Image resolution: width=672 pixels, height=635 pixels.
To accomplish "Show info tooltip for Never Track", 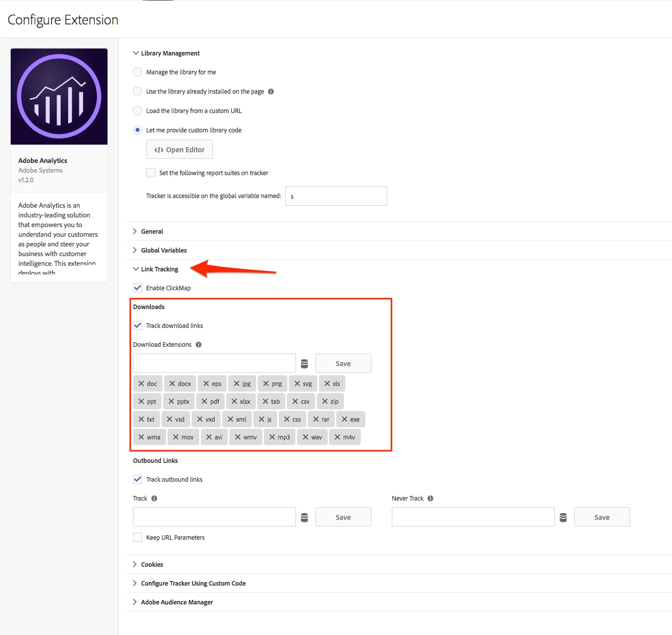I will (x=431, y=499).
